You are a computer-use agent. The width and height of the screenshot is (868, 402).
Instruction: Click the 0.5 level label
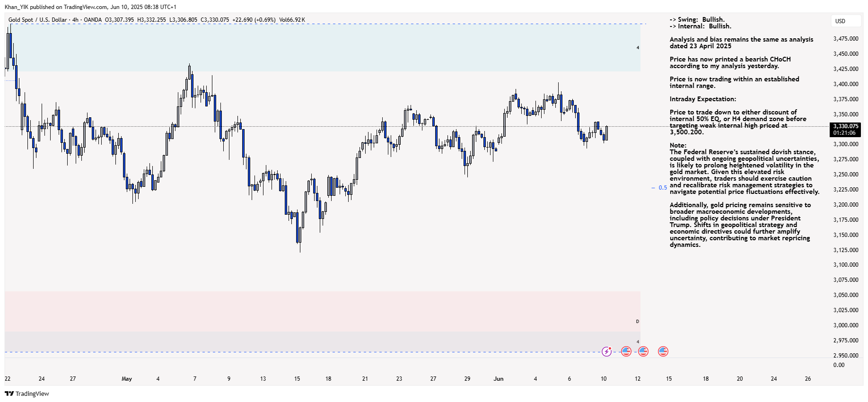(663, 188)
